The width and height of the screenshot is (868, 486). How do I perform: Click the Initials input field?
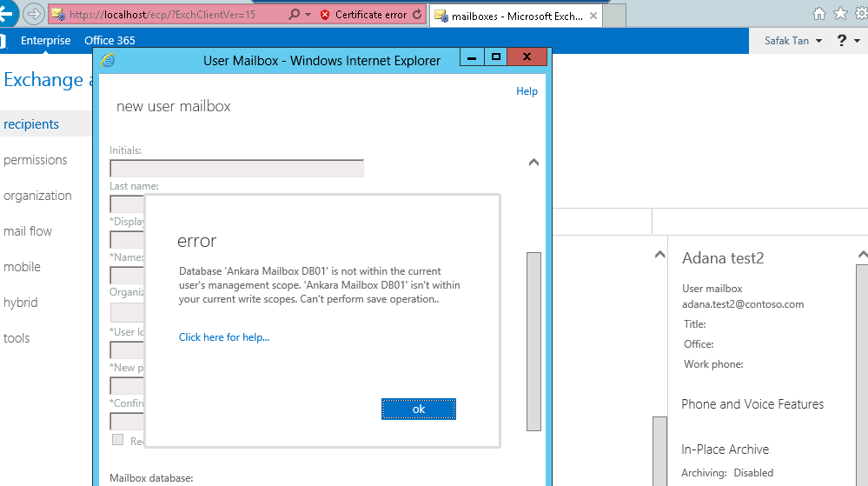[x=237, y=169]
